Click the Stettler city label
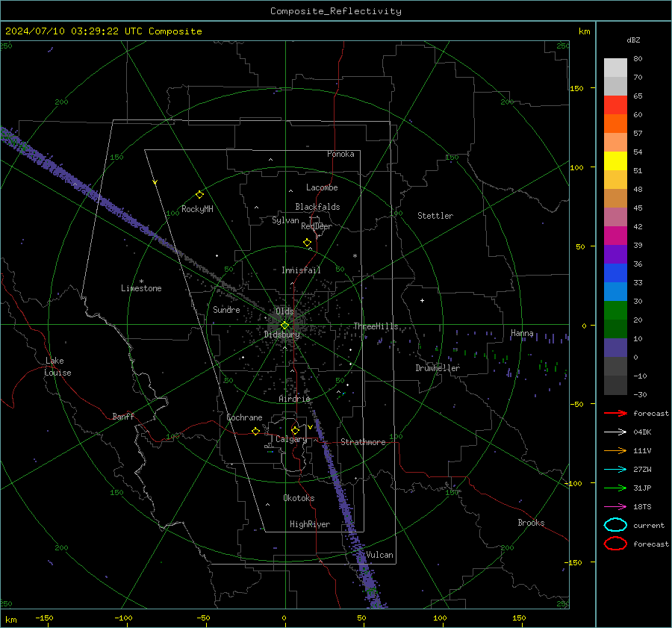The image size is (672, 628). click(x=435, y=216)
